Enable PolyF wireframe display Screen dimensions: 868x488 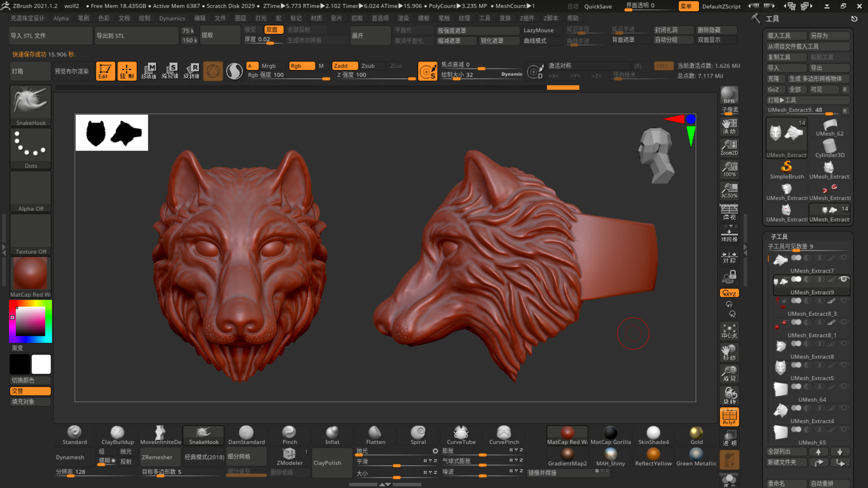tap(729, 417)
